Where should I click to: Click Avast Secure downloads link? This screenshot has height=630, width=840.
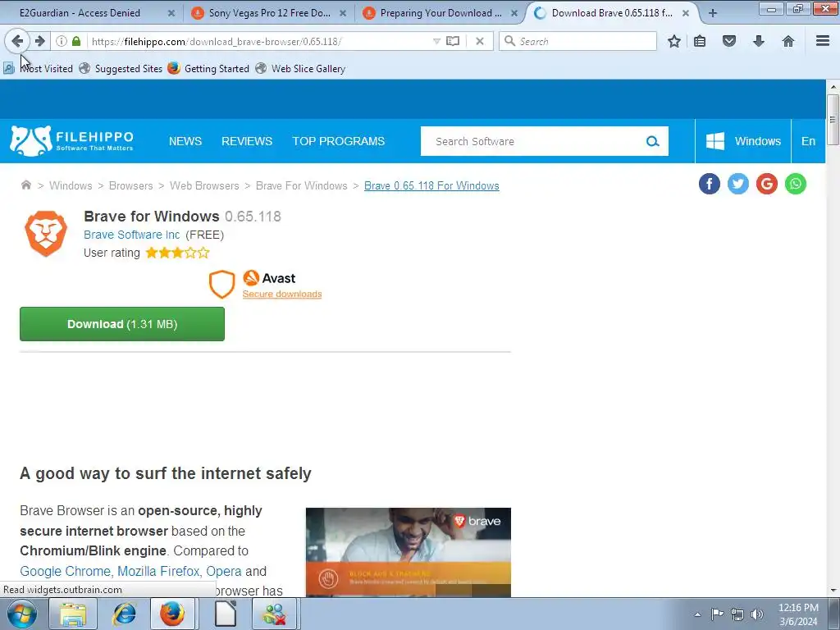pos(282,294)
